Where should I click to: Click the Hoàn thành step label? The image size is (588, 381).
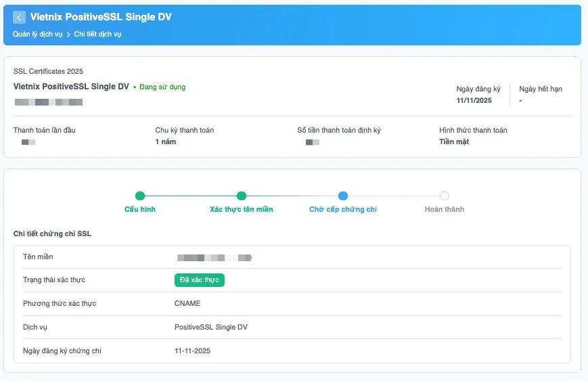pyautogui.click(x=445, y=210)
